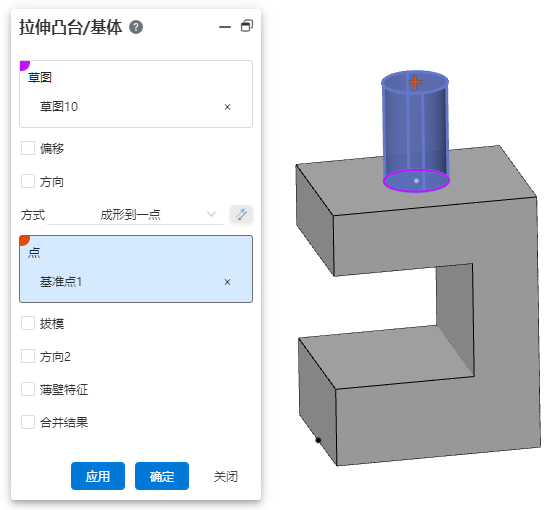Click the 应用 button
Screen dimensions: 553x510
coord(98,476)
